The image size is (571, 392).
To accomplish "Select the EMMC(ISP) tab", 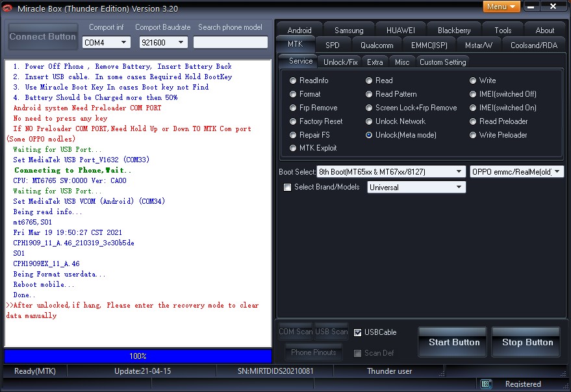I will tap(429, 45).
